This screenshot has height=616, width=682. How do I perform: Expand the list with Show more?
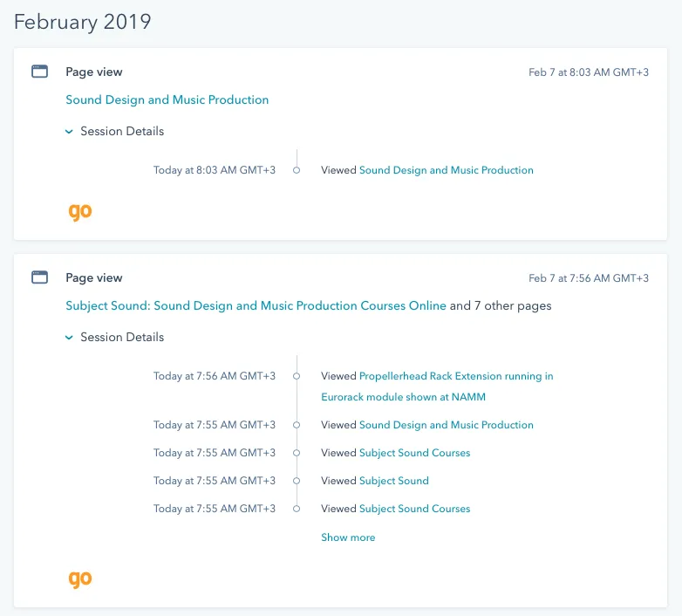[348, 537]
